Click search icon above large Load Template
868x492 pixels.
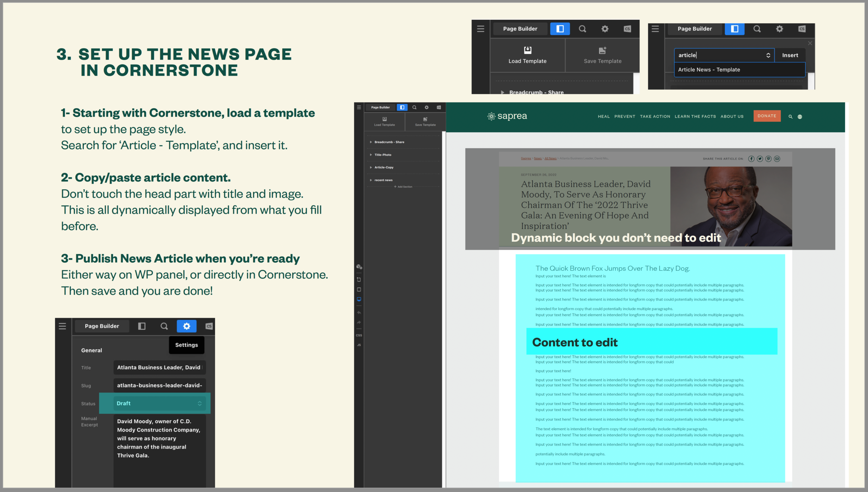583,29
